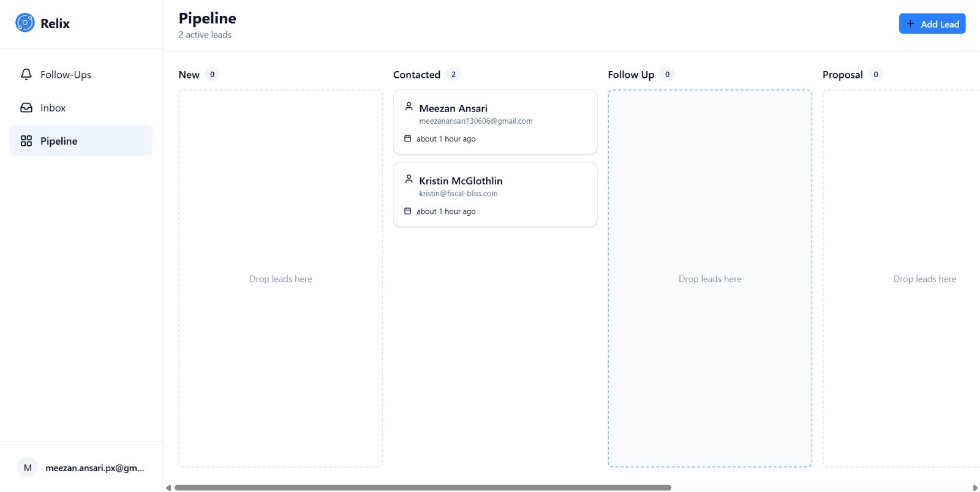
Task: Add a new lead with Add Lead
Action: (x=932, y=24)
